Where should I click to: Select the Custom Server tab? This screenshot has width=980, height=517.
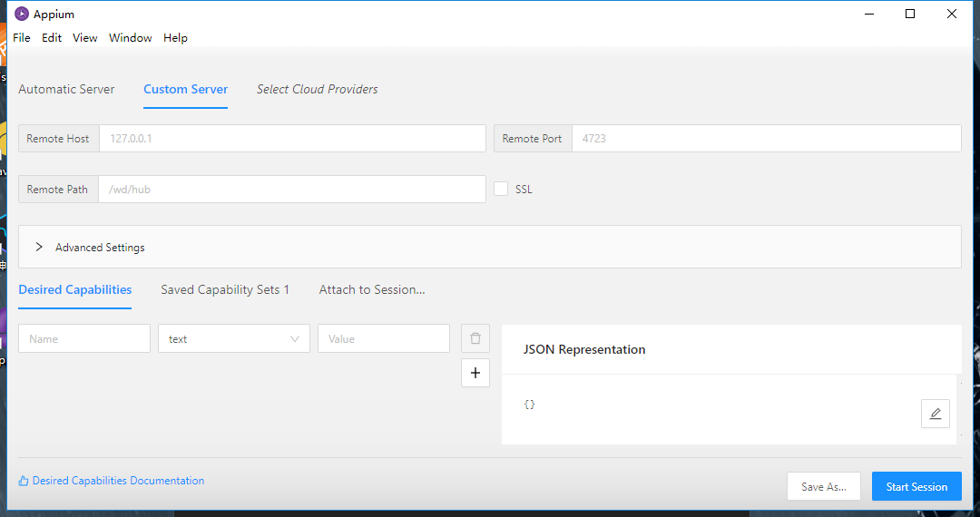click(186, 89)
